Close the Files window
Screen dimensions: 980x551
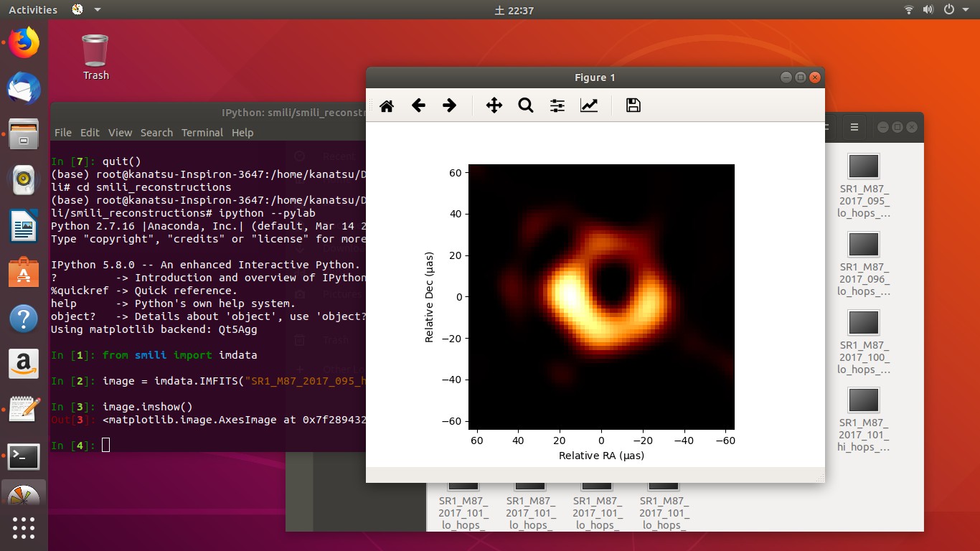point(912,127)
